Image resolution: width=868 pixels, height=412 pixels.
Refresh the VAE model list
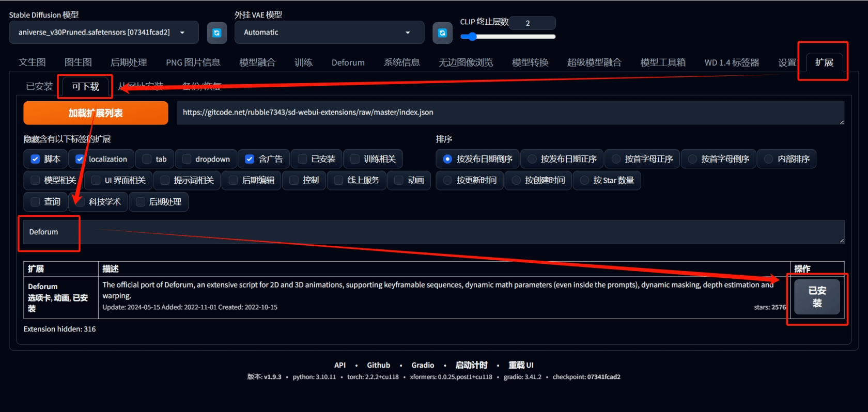tap(442, 33)
